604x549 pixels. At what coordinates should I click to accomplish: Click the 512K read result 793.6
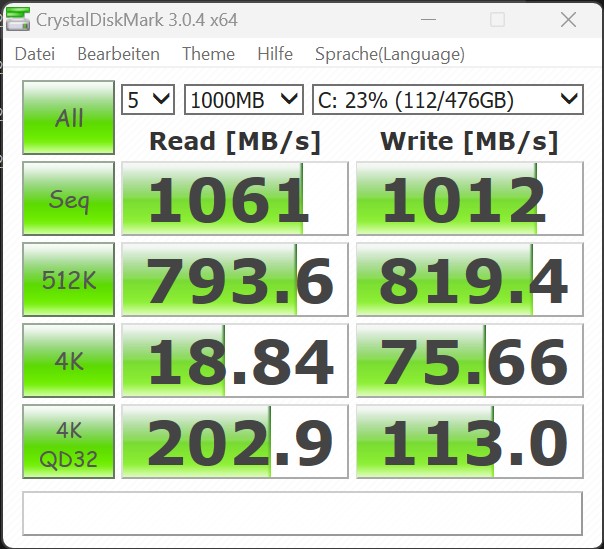(235, 279)
